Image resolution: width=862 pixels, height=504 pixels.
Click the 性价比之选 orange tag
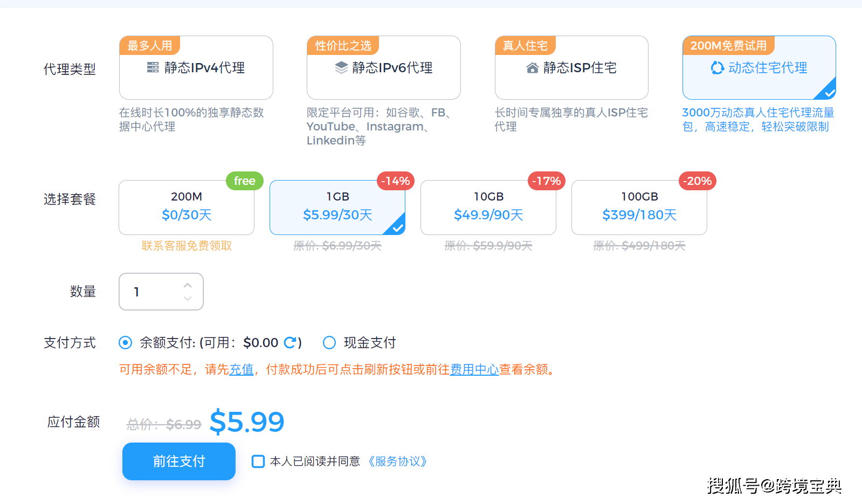pos(343,46)
